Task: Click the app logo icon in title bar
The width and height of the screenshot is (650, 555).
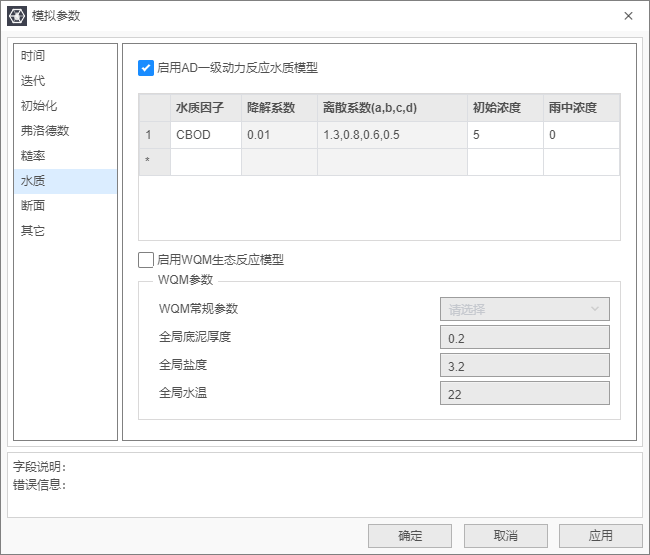Action: pos(17,16)
